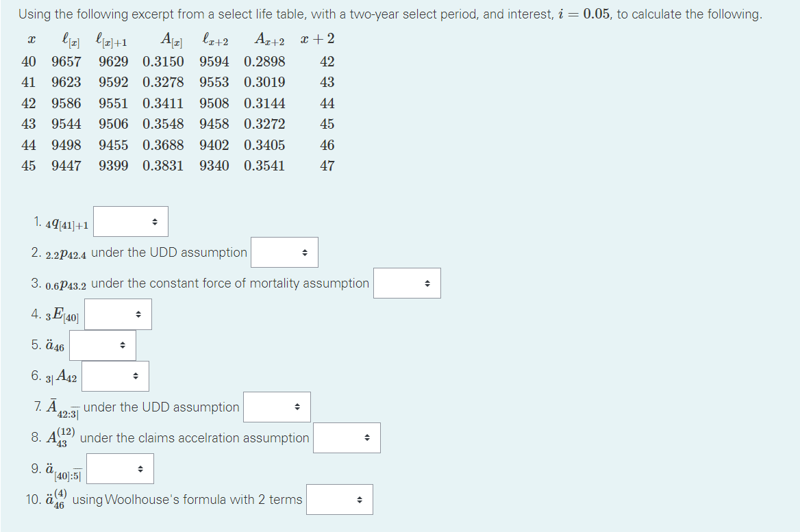The width and height of the screenshot is (800, 532).
Task: Open the constant force of mortality dropdown
Action: click(x=407, y=283)
